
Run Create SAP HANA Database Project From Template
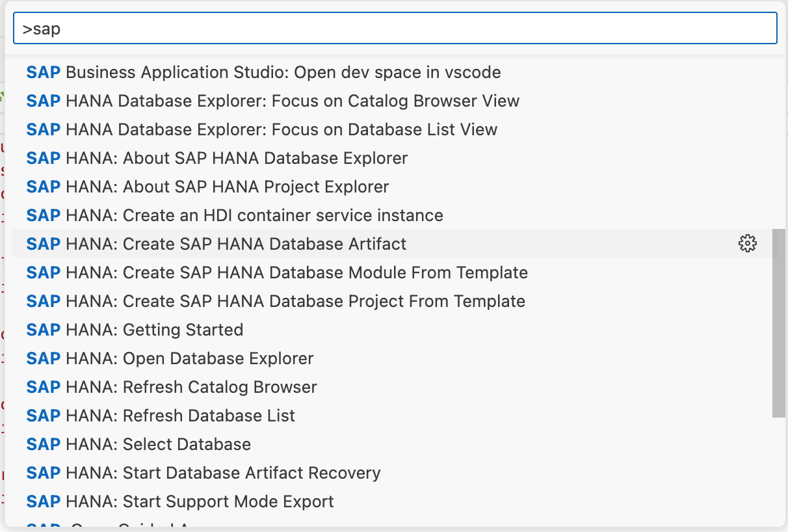pos(276,301)
